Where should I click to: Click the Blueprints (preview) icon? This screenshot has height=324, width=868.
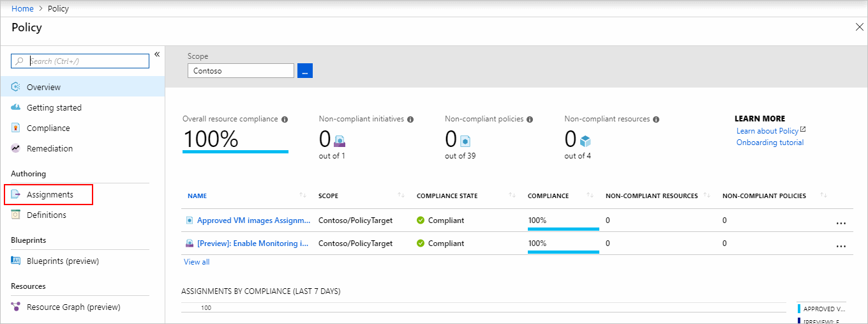[16, 261]
